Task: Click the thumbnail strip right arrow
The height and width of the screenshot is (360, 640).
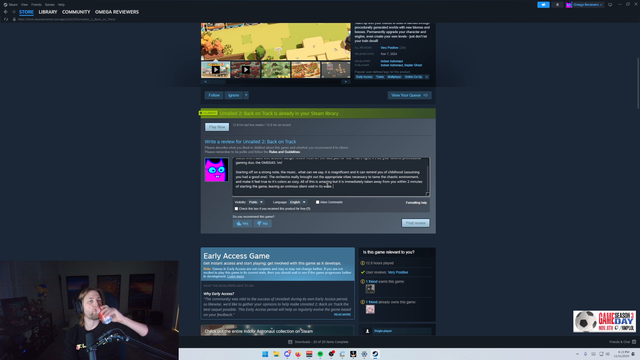Action: tap(346, 82)
